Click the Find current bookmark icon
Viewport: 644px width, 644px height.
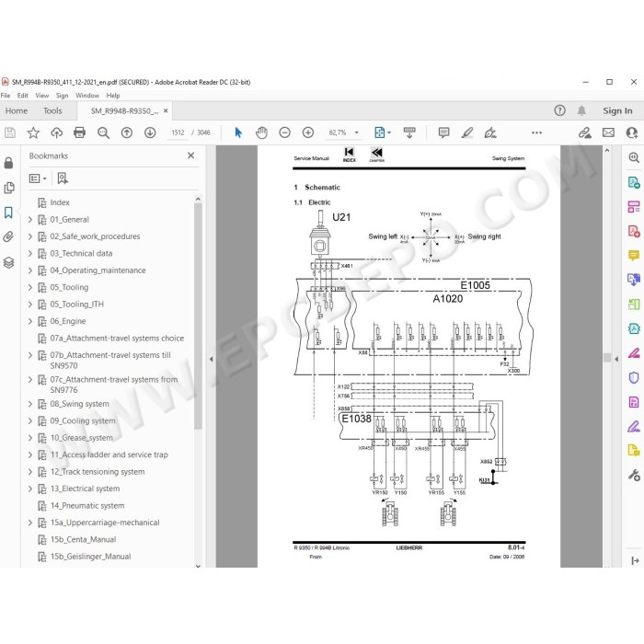(x=63, y=178)
